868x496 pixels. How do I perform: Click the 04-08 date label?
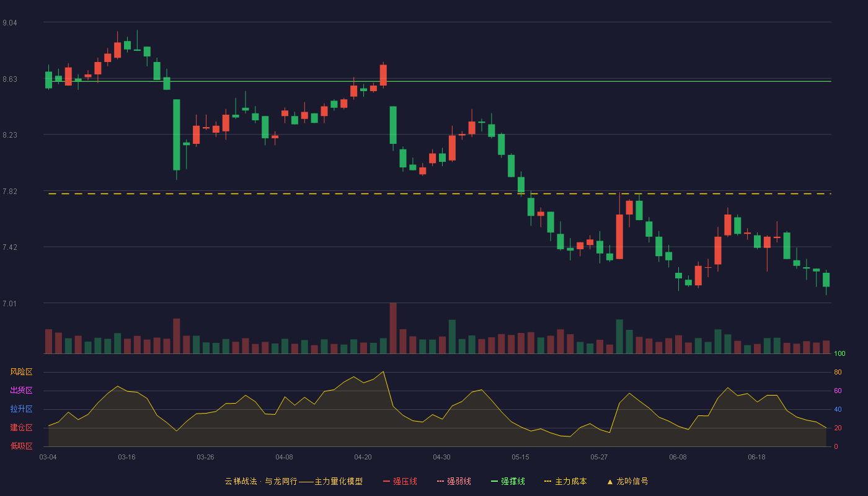(x=284, y=457)
